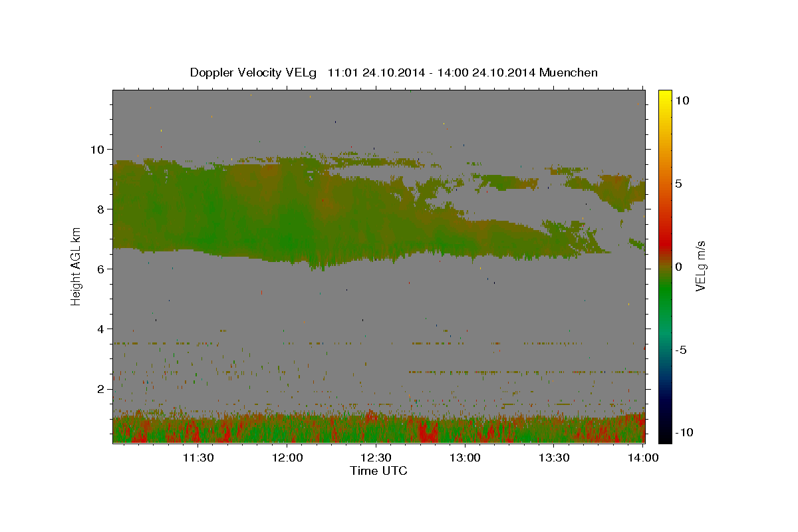Viewport: 798px width, 532px height.
Task: Click the colorbar value label -5
Action: point(680,350)
